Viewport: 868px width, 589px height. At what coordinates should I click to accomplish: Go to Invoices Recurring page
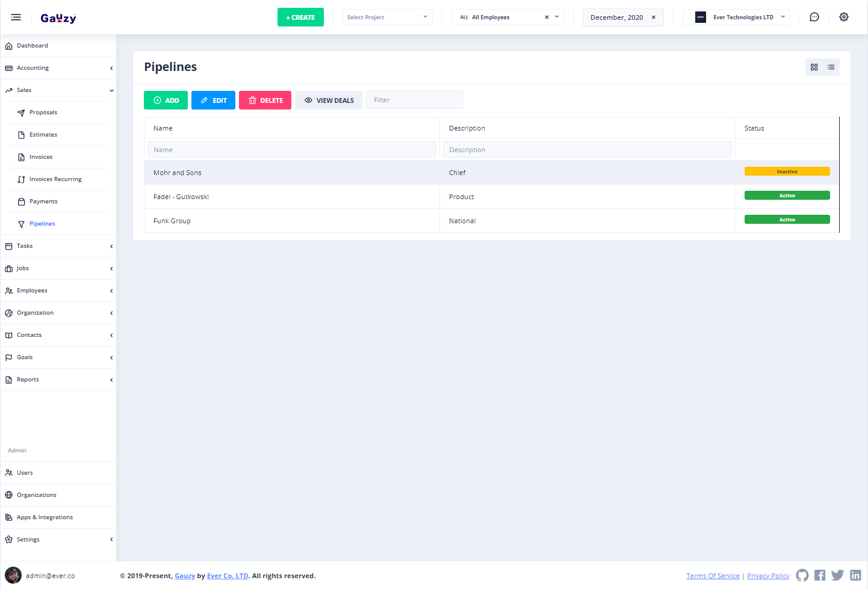coord(55,179)
